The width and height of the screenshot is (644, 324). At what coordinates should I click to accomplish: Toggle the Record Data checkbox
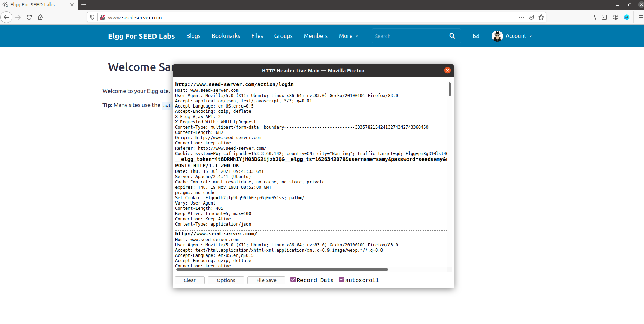click(x=293, y=280)
